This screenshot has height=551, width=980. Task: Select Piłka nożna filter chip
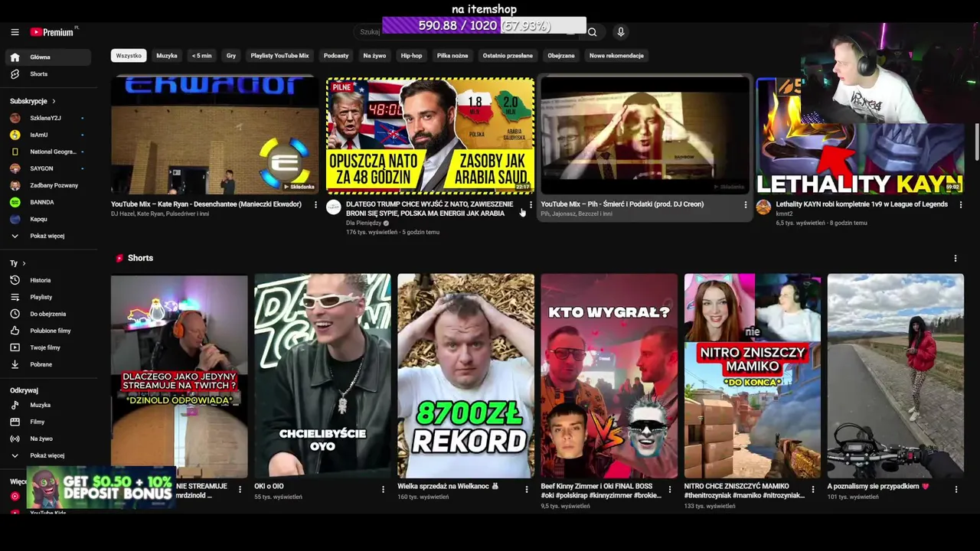click(x=452, y=56)
